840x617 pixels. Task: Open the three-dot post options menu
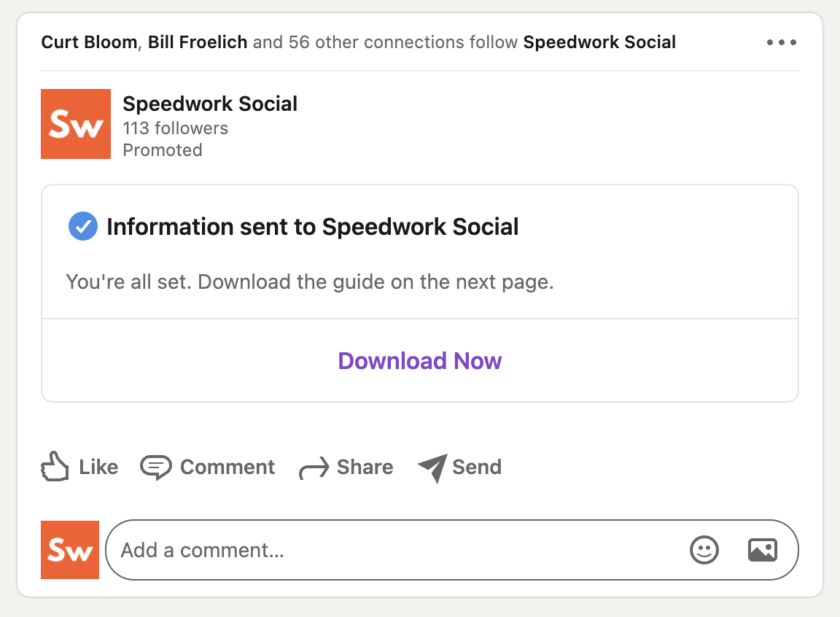781,42
